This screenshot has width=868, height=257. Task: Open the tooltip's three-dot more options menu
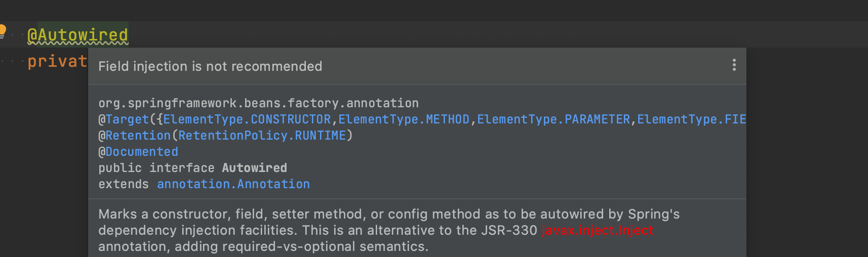pyautogui.click(x=734, y=65)
